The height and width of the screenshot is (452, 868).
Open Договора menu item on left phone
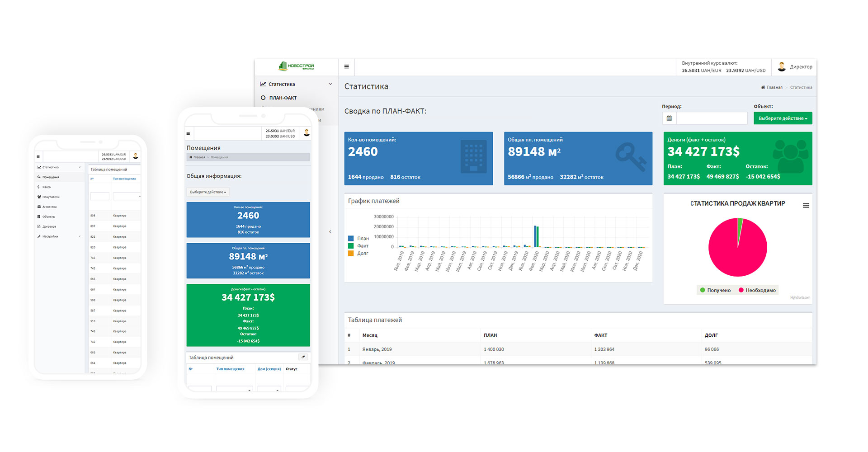[x=59, y=226]
